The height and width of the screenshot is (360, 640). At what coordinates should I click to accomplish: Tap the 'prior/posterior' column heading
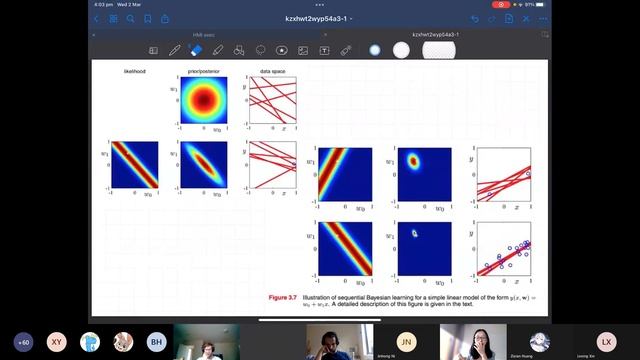click(x=204, y=71)
